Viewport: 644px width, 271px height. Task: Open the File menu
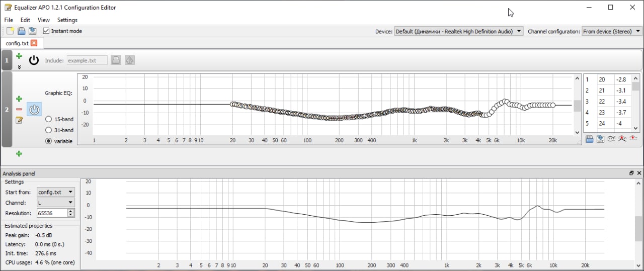(x=9, y=20)
